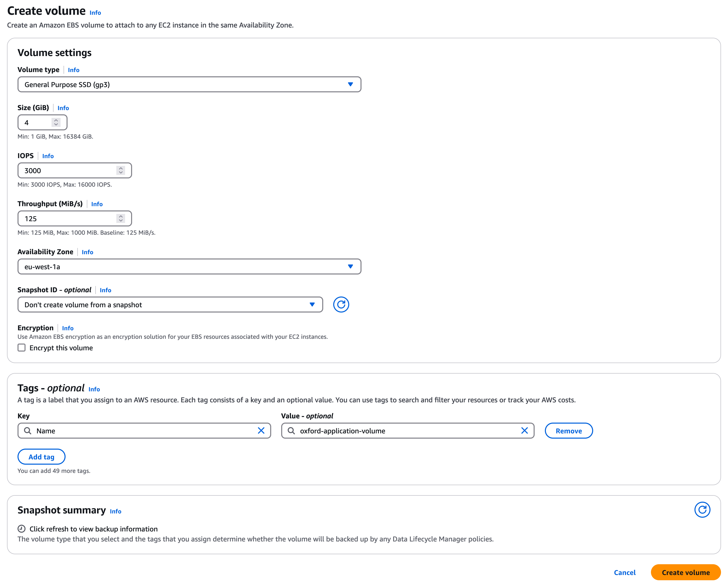The height and width of the screenshot is (586, 728).
Task: Click the Cancel button
Action: tap(624, 572)
